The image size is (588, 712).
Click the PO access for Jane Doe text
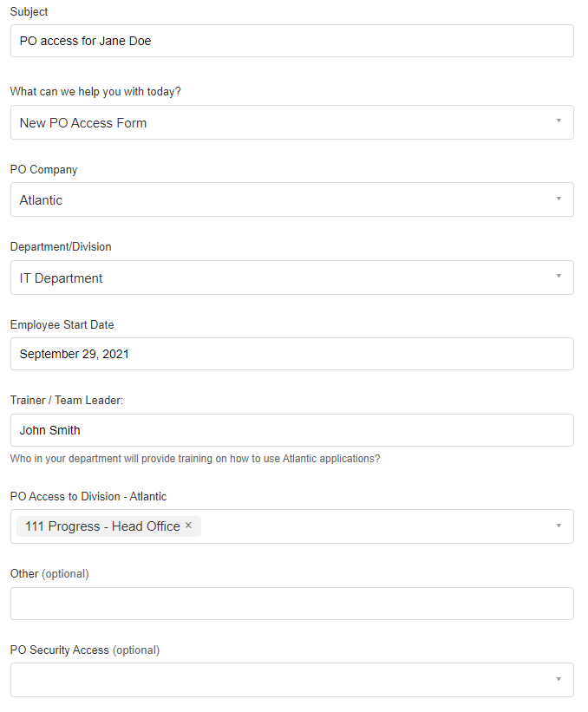(83, 41)
